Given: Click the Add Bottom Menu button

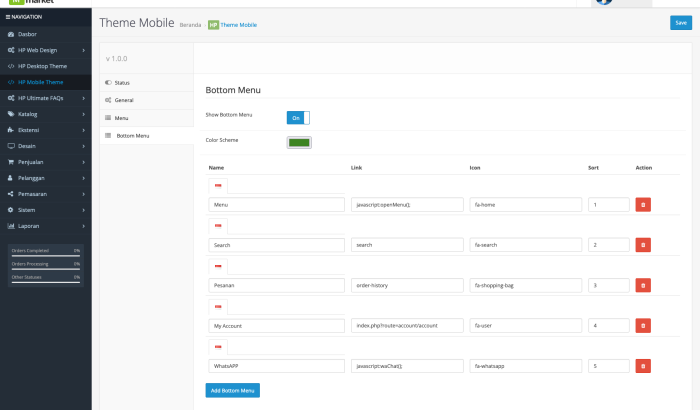Looking at the screenshot, I should (233, 390).
